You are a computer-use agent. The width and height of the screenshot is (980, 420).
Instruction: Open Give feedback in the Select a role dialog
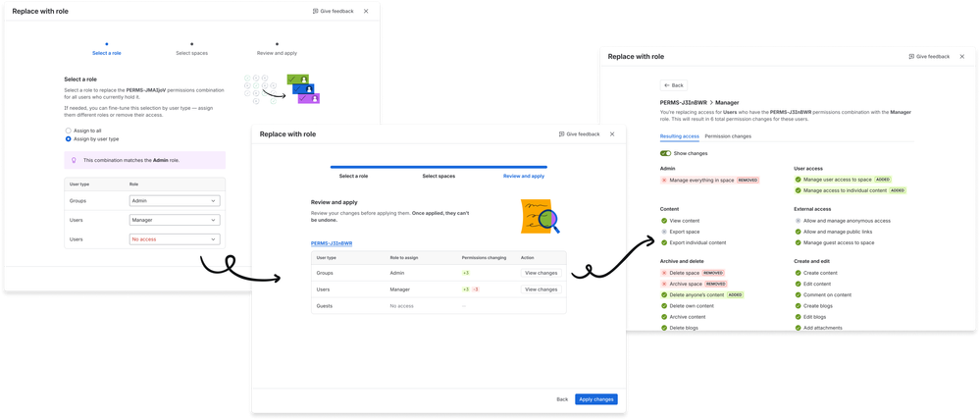click(x=334, y=11)
